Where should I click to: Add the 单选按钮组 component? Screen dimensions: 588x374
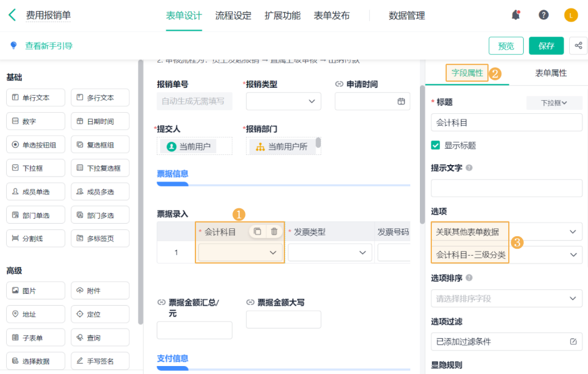coord(36,145)
